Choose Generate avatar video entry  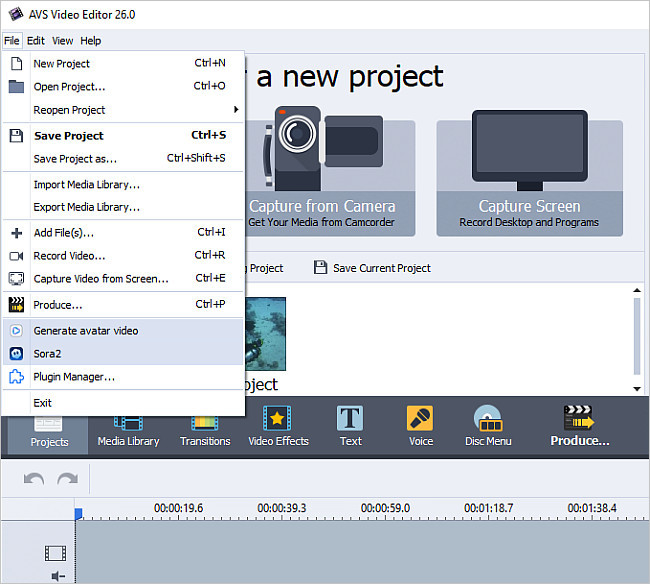pos(123,331)
